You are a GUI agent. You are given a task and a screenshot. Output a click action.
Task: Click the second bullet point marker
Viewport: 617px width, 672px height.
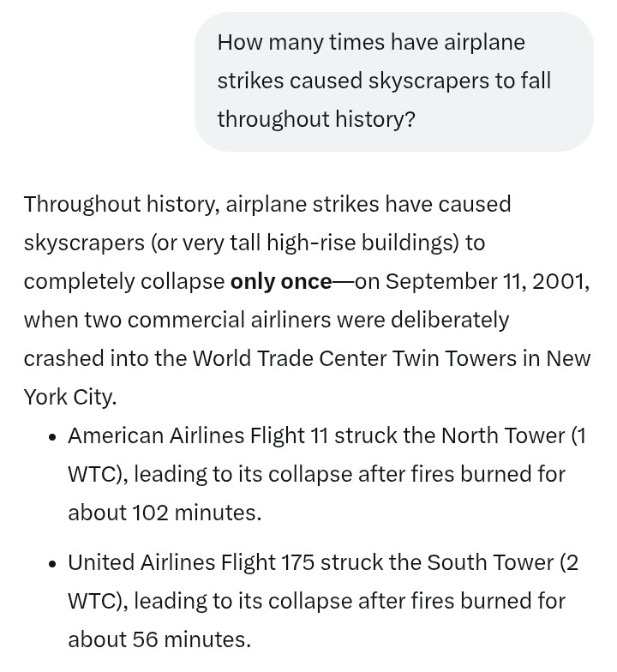click(x=53, y=564)
